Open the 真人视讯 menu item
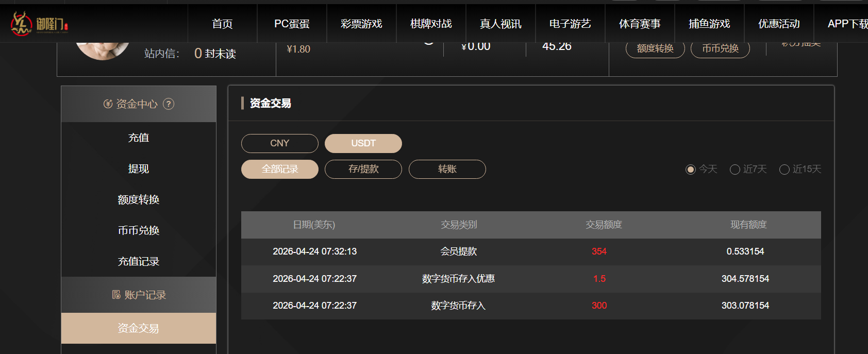Screen dimensions: 868x354 point(500,24)
